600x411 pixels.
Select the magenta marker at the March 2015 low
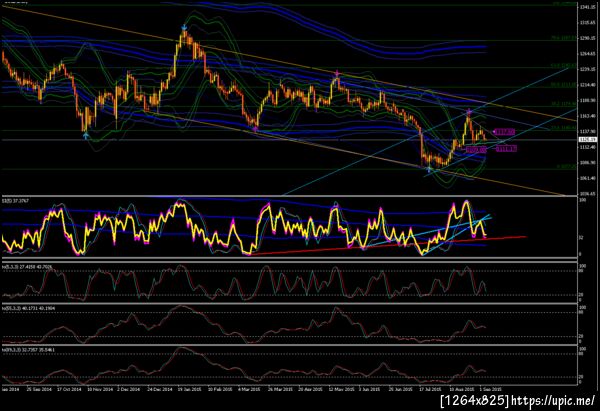coord(255,130)
